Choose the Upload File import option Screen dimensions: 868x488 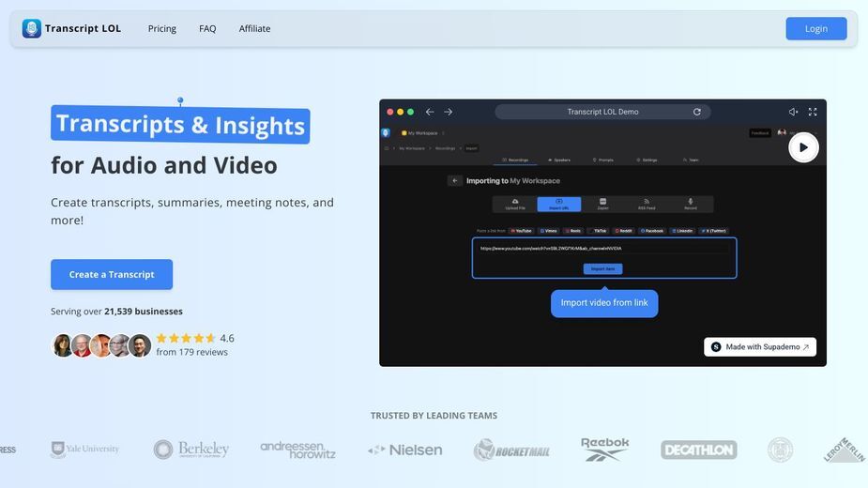point(515,204)
